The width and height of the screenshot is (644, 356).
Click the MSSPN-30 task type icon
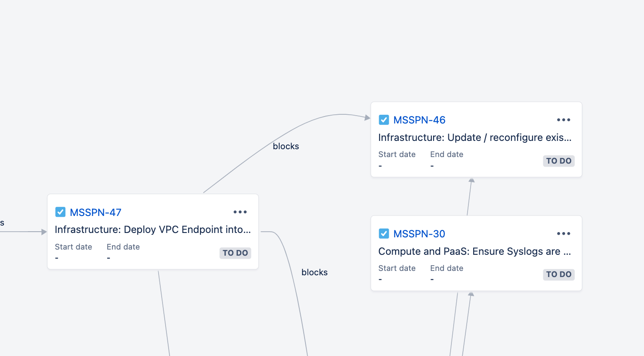tap(384, 233)
